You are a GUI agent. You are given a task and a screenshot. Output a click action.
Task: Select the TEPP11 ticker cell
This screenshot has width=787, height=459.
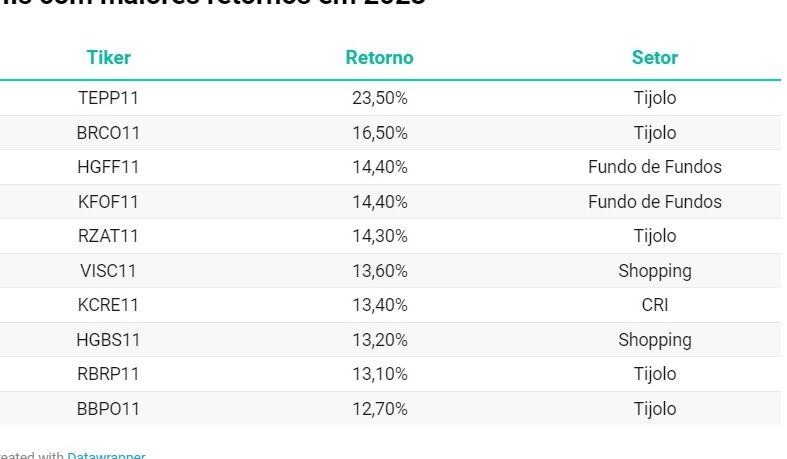pos(108,98)
